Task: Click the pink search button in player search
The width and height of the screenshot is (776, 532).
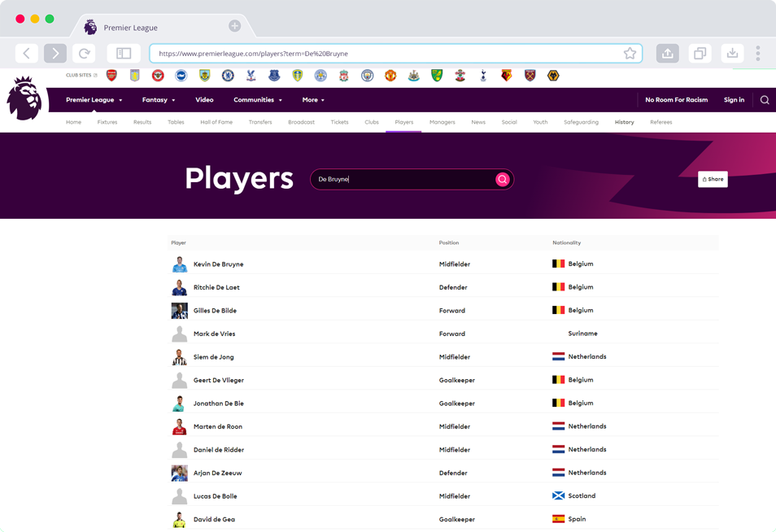Action: coord(502,180)
